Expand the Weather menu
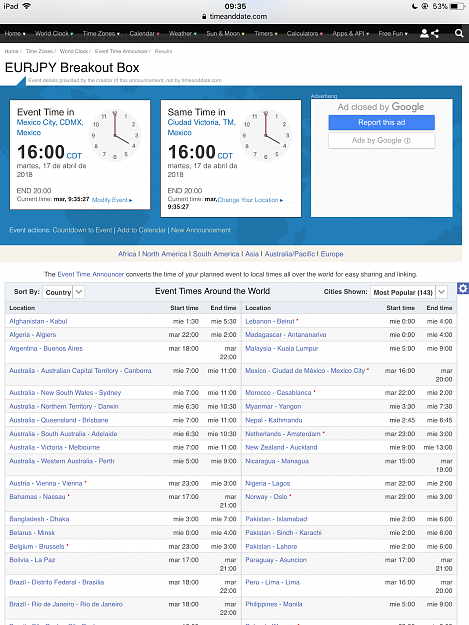 pos(183,33)
